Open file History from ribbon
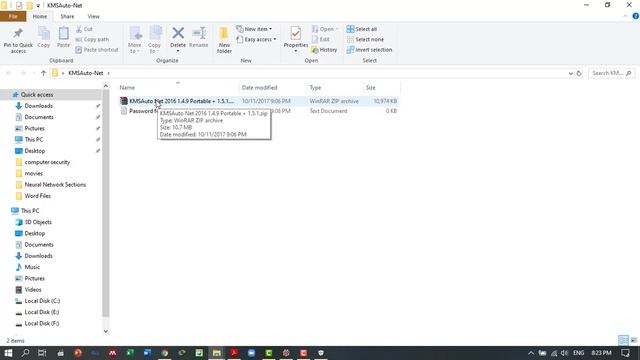Viewport: 640px width, 360px height. (324, 50)
